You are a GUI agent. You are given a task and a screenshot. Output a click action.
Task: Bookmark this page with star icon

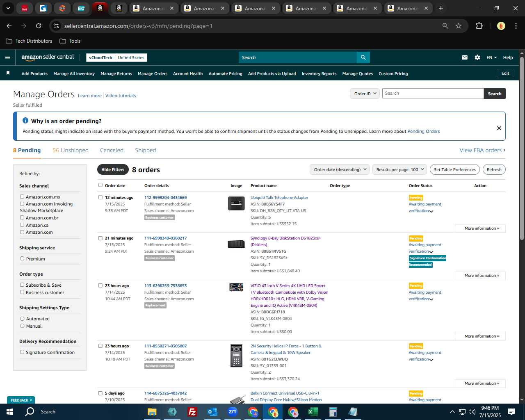tap(459, 26)
